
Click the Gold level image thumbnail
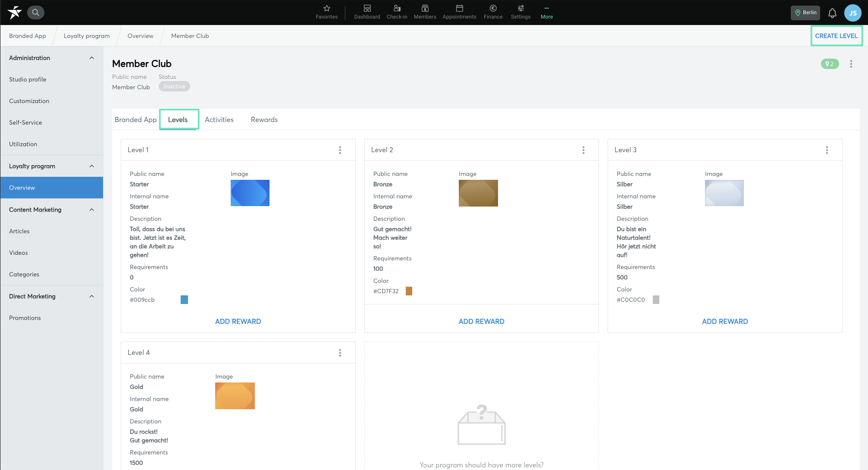click(x=235, y=396)
